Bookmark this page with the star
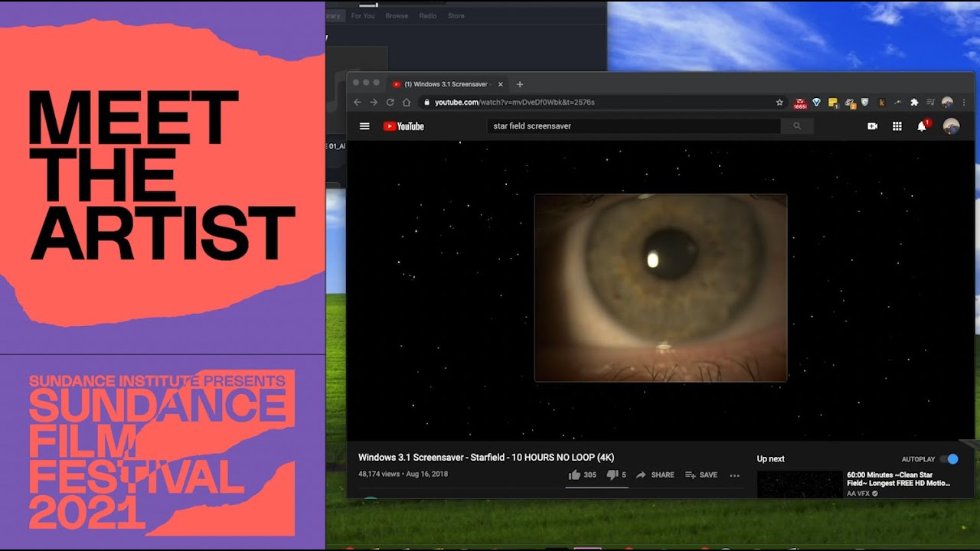The width and height of the screenshot is (980, 551). (779, 102)
